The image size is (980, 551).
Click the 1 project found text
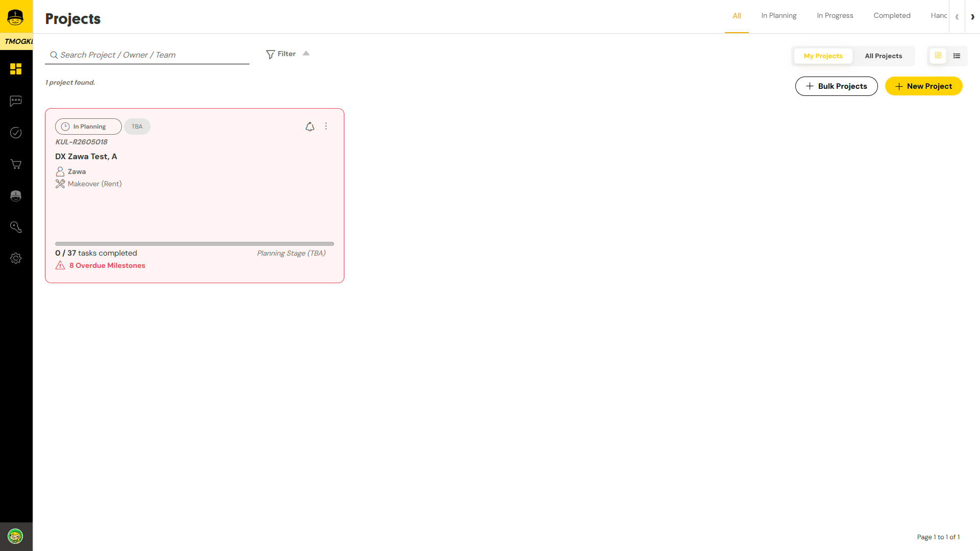(70, 83)
